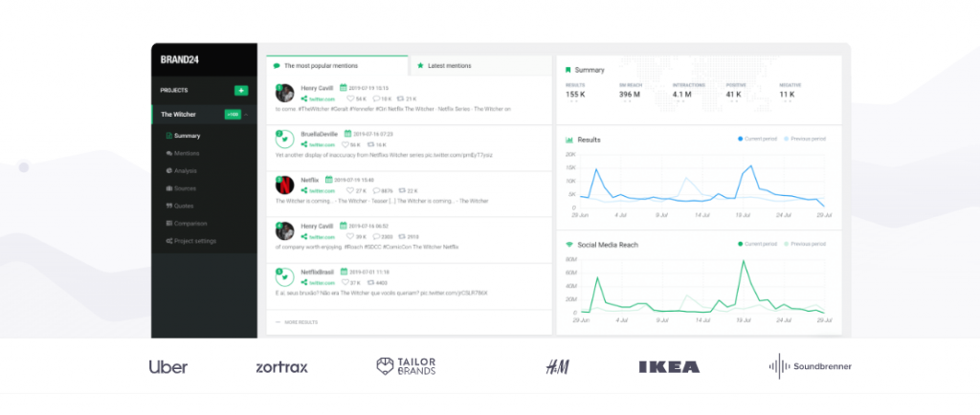Click the retweet icon showing 21 K

(x=401, y=98)
